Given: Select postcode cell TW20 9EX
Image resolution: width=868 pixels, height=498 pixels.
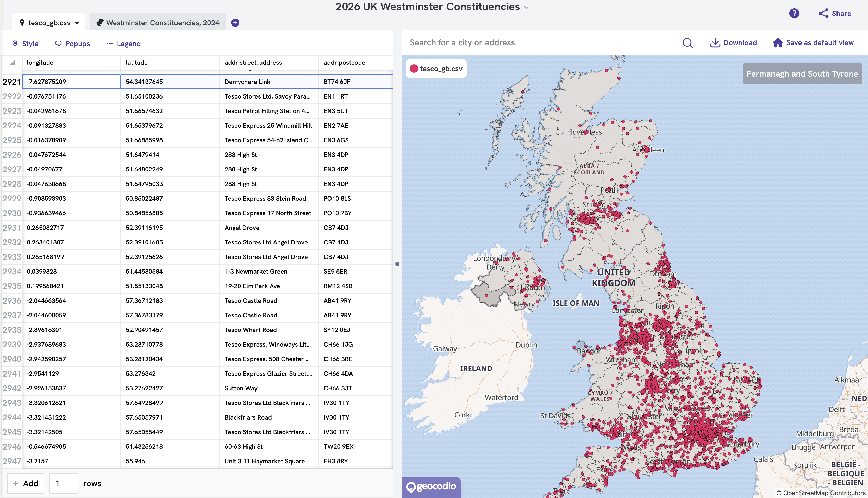Looking at the screenshot, I should [355, 446].
